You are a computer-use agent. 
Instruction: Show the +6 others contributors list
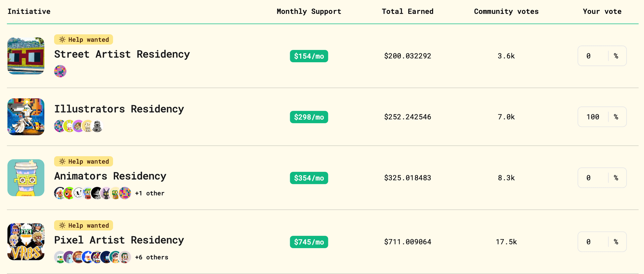pos(152,257)
